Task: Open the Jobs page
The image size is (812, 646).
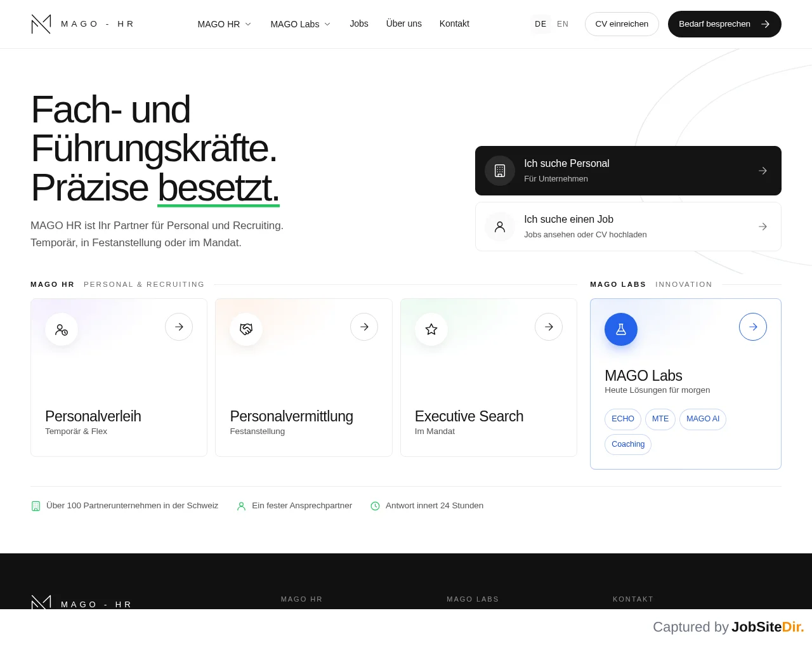Action: 359,23
